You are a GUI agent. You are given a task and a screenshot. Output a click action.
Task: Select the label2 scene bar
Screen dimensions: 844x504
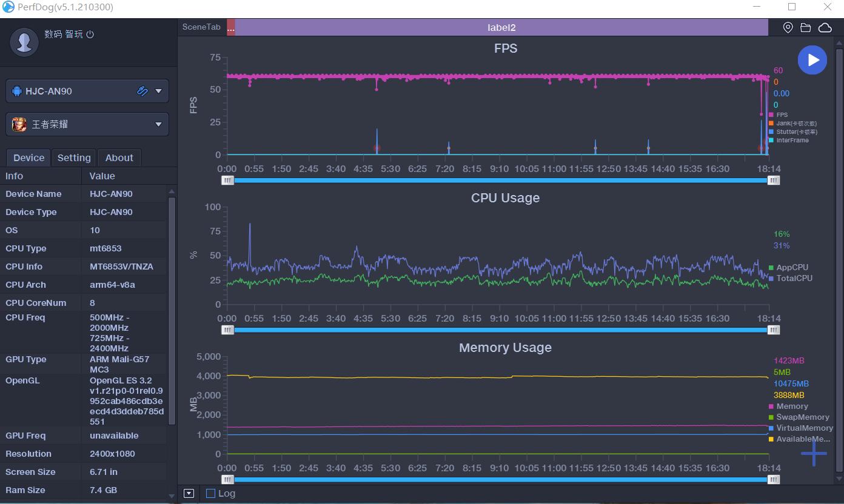tap(501, 27)
